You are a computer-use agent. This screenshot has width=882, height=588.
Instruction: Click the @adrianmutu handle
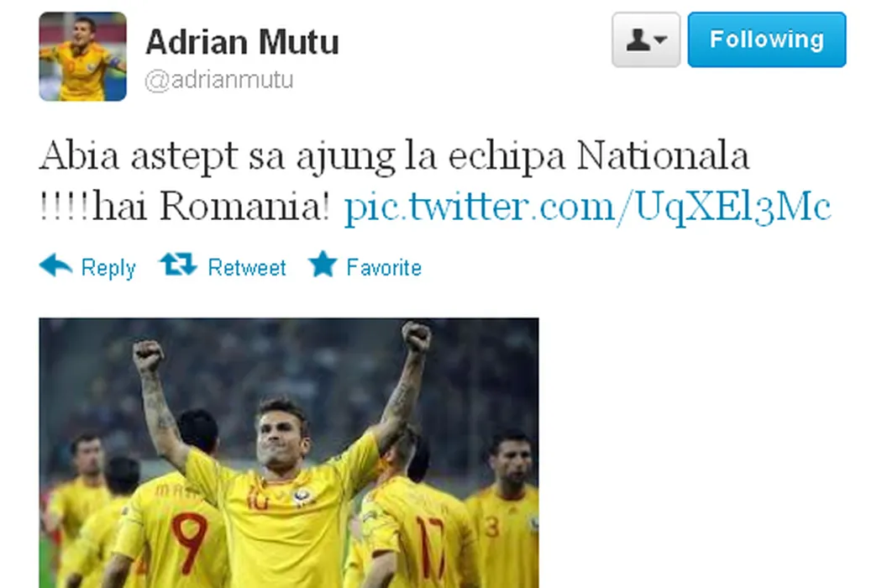pyautogui.click(x=218, y=80)
